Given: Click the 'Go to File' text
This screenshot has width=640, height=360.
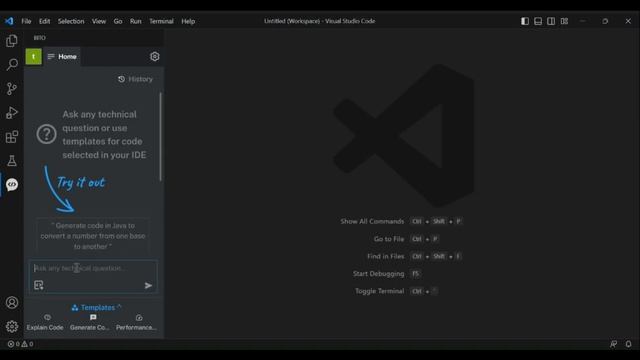Looking at the screenshot, I should pyautogui.click(x=389, y=239).
